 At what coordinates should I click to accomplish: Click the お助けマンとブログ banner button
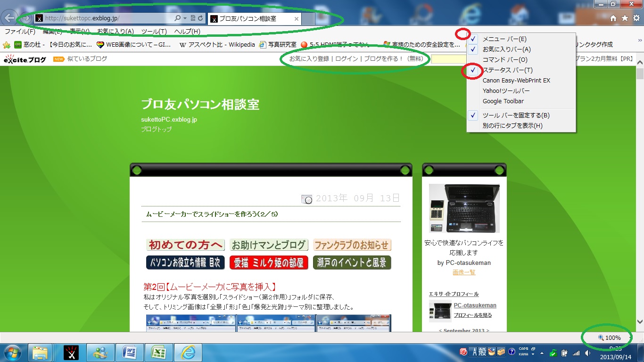(x=269, y=245)
